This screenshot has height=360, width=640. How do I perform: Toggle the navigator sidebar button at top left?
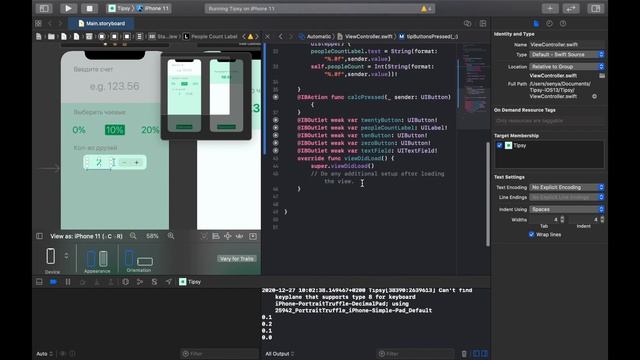(x=44, y=8)
